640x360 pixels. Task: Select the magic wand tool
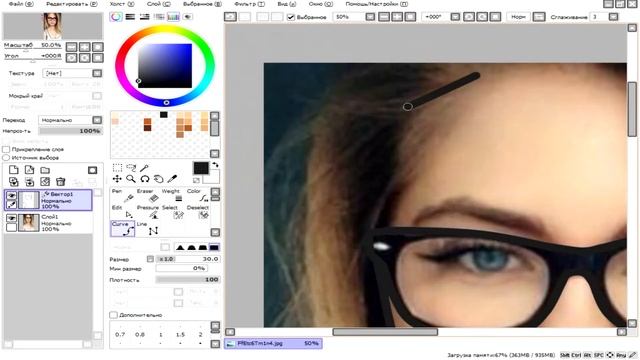tap(144, 168)
